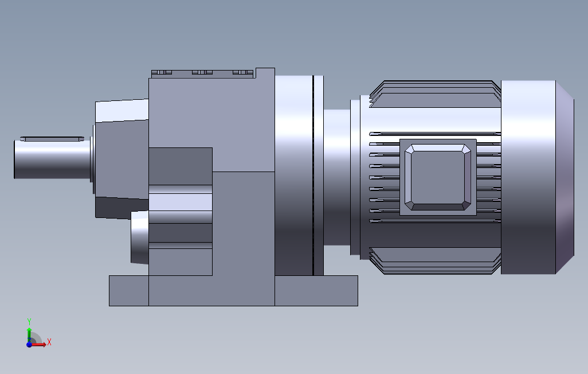Select the mounting foot base plate
This screenshot has width=588, height=374.
click(233, 291)
